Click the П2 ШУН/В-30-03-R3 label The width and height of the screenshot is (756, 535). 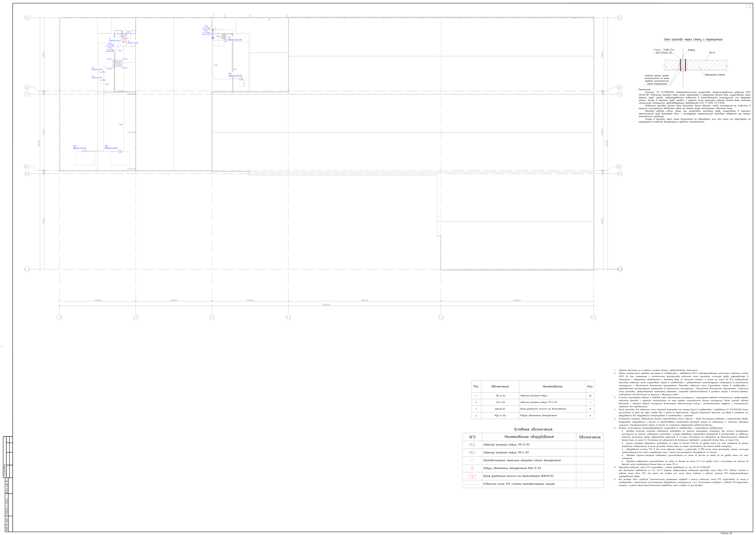click(235, 40)
